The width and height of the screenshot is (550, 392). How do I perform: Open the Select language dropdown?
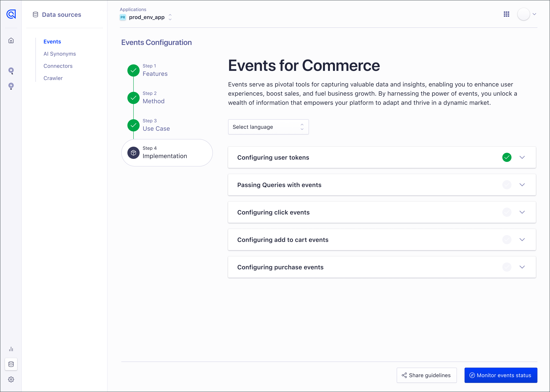[x=268, y=127]
